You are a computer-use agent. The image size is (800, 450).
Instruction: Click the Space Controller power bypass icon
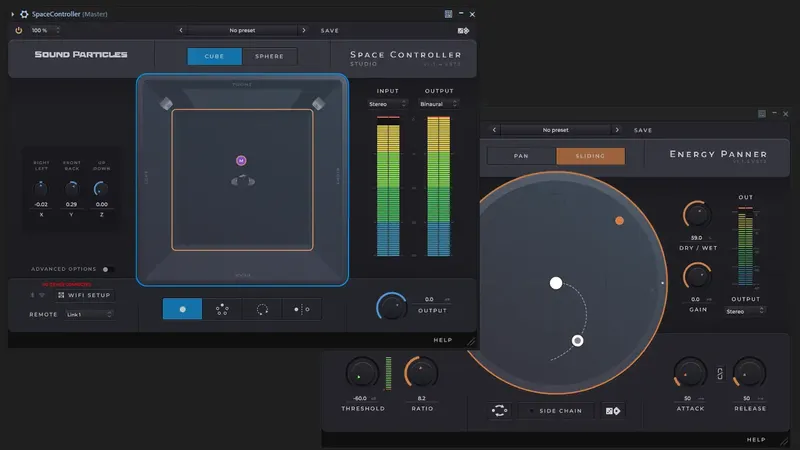[18, 30]
